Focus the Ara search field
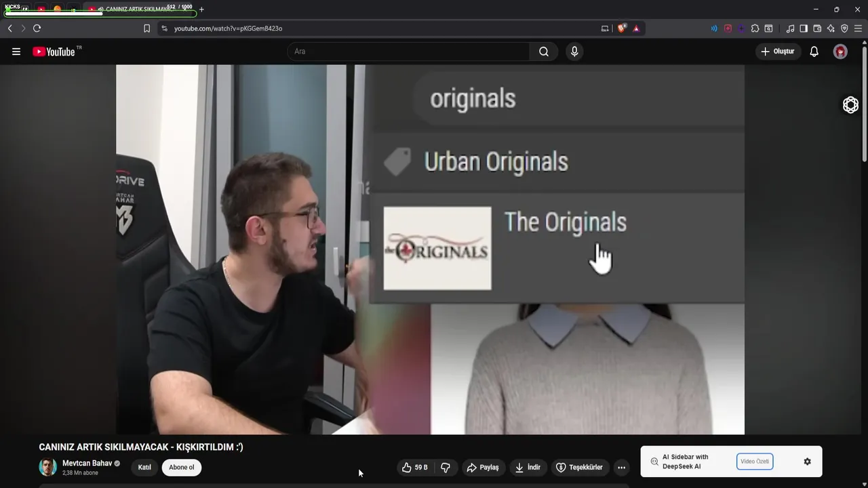Image resolution: width=868 pixels, height=488 pixels. pos(410,52)
